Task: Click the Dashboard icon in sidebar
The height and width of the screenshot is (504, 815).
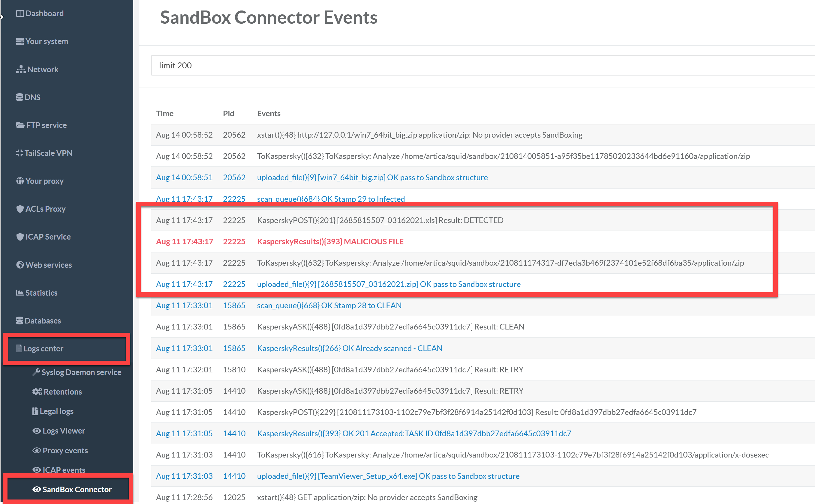Action: [x=20, y=14]
